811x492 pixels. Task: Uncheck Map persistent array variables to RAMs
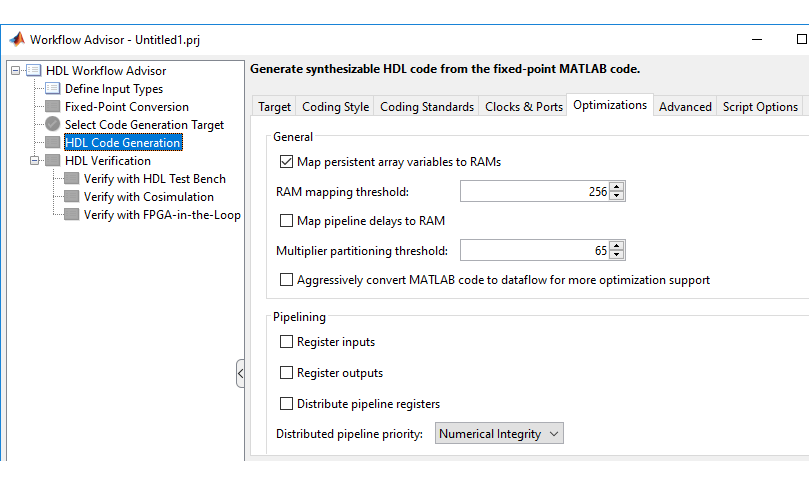click(287, 161)
